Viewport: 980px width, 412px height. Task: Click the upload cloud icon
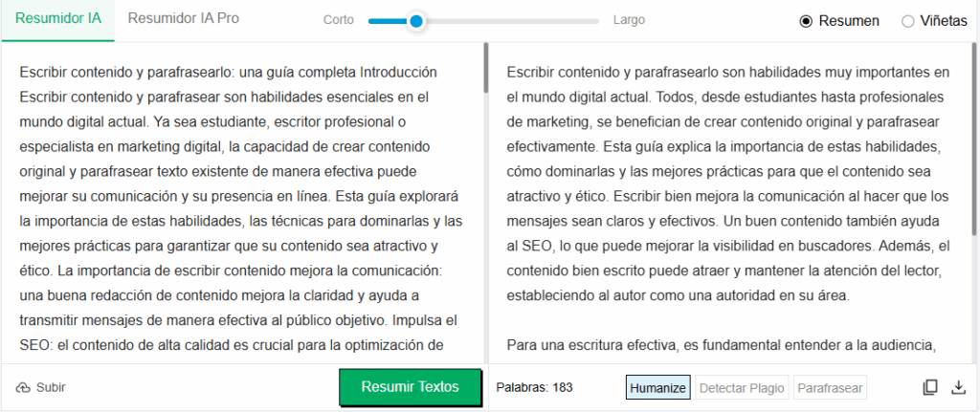(x=23, y=387)
